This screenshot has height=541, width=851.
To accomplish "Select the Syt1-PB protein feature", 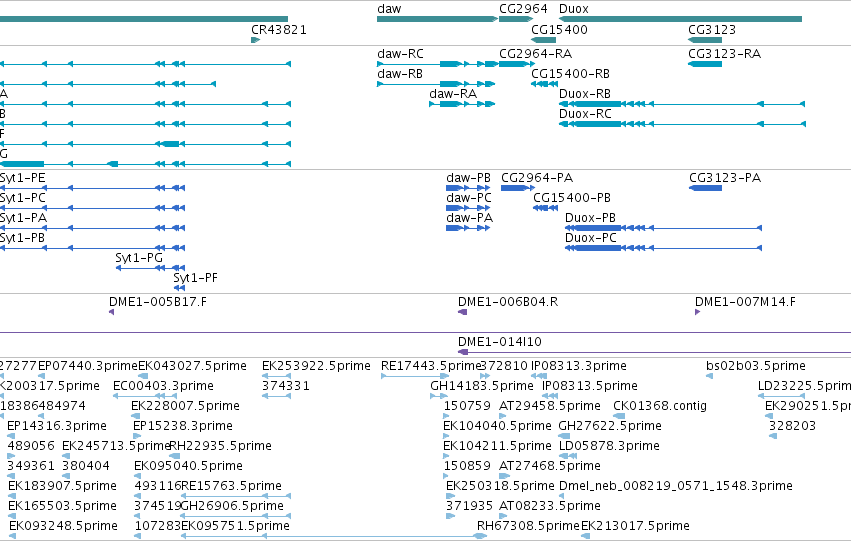I will tap(92, 248).
